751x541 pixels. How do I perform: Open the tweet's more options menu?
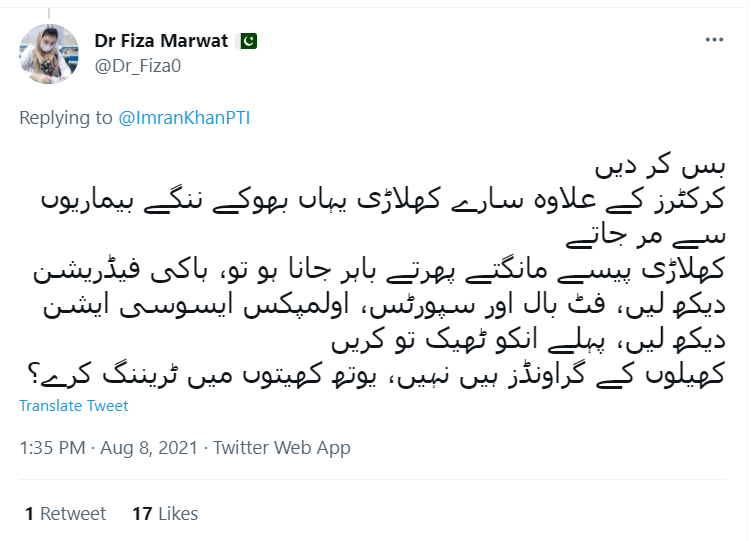click(713, 40)
